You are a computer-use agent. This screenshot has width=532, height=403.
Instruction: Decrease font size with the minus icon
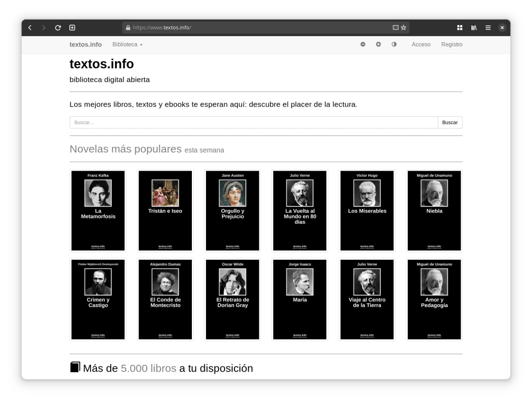[x=363, y=45]
